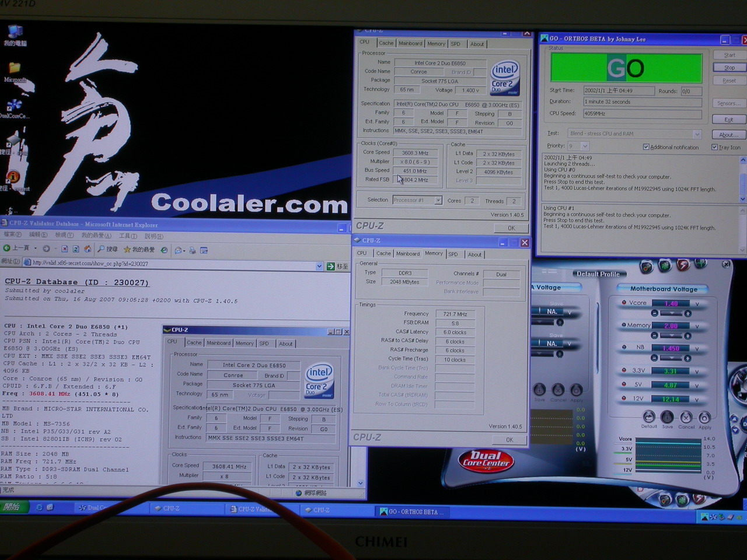Click the Edit icon in Internet Explorer toolbar
747x560 pixels.
pos(204,250)
